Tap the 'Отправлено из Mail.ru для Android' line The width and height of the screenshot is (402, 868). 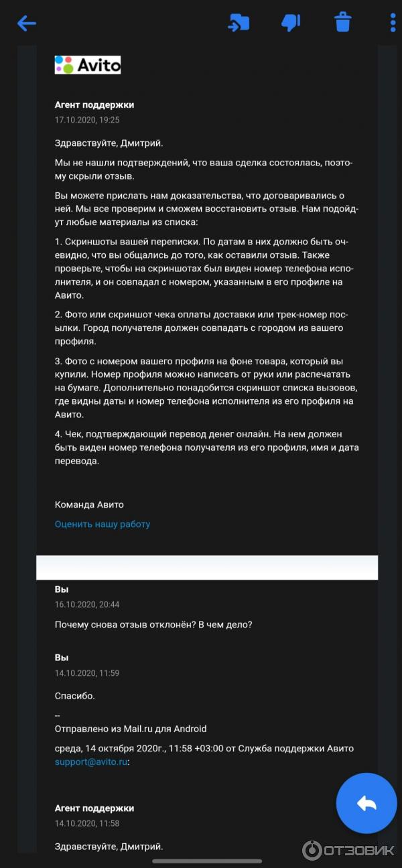click(131, 729)
